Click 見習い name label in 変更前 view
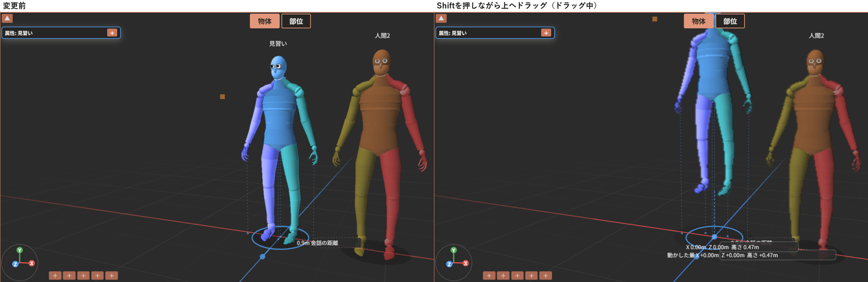868x282 pixels. click(278, 43)
